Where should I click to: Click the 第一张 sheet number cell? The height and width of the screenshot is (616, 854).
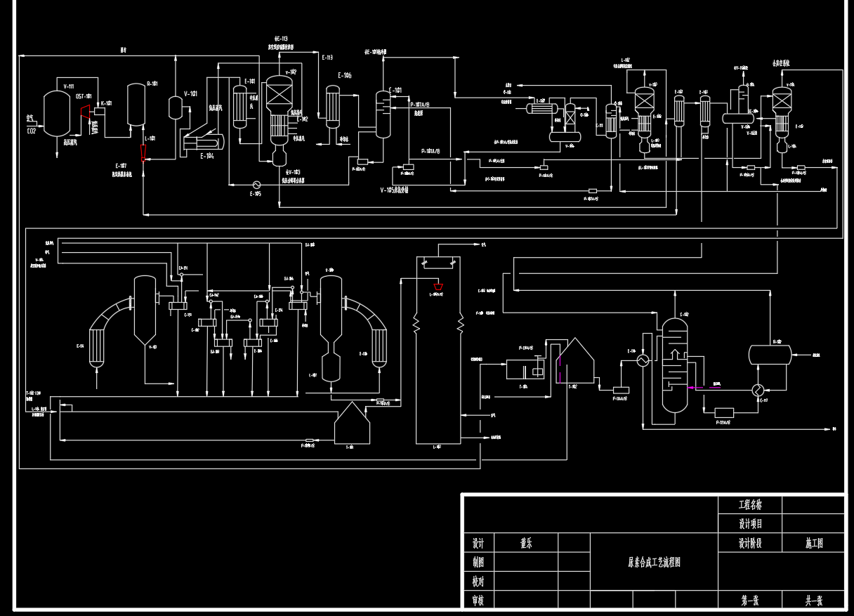click(749, 601)
